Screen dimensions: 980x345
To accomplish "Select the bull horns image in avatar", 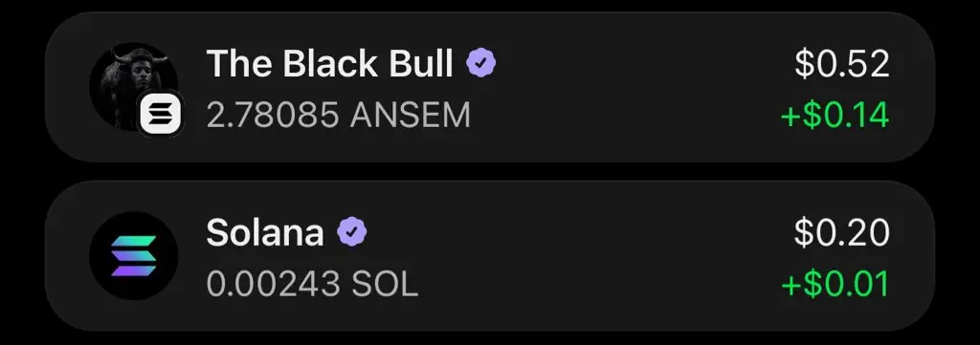I will point(141,58).
